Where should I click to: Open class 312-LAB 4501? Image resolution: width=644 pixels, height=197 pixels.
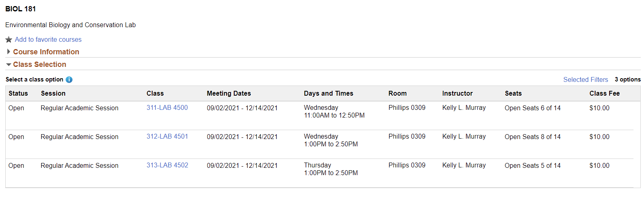click(167, 137)
